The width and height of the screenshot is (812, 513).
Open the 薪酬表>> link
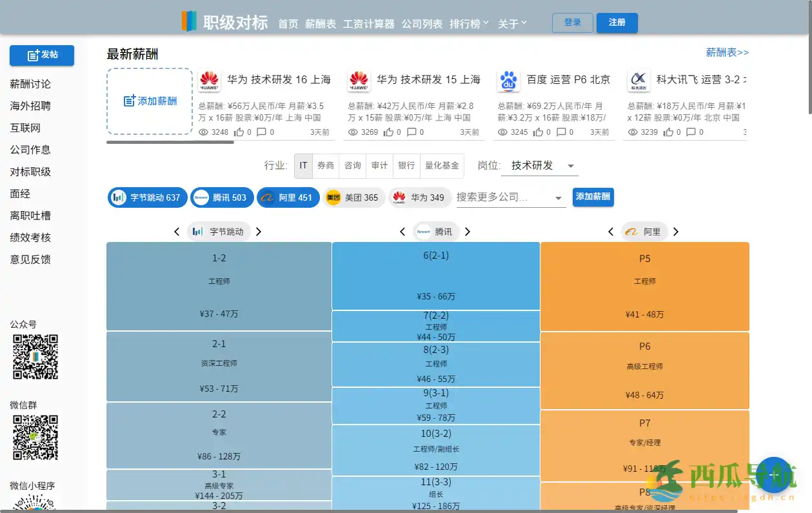click(x=729, y=52)
